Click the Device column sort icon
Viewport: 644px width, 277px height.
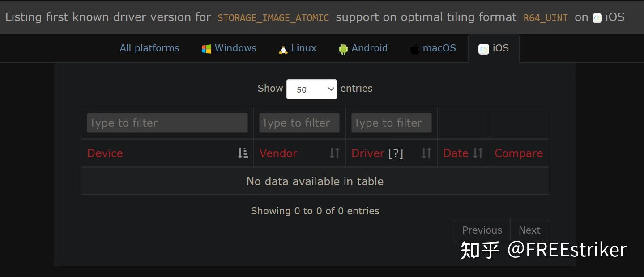click(x=243, y=153)
